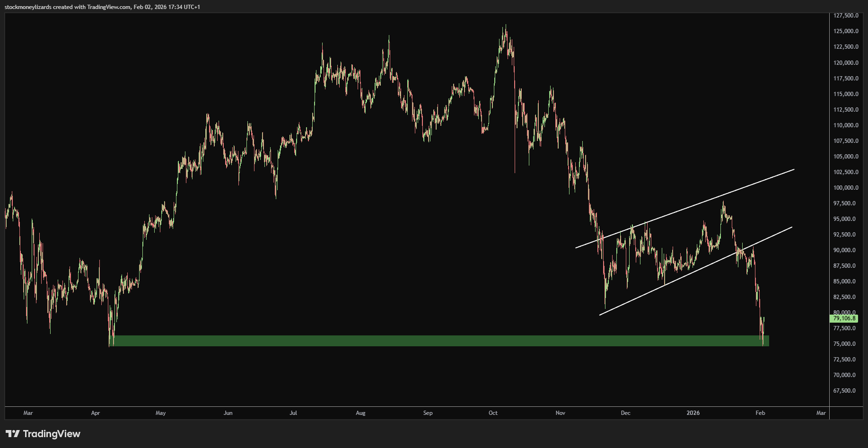Click the Jul label on time axis
The height and width of the screenshot is (448, 868).
click(293, 413)
